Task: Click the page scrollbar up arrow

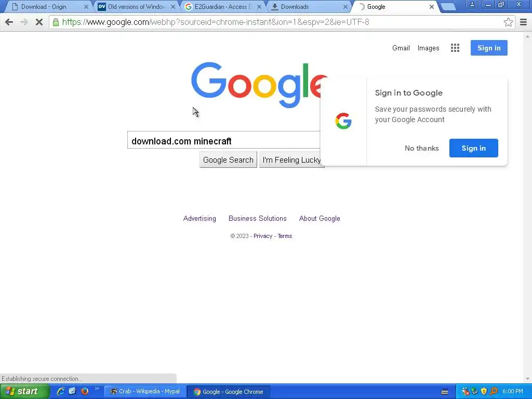Action: coord(527,36)
